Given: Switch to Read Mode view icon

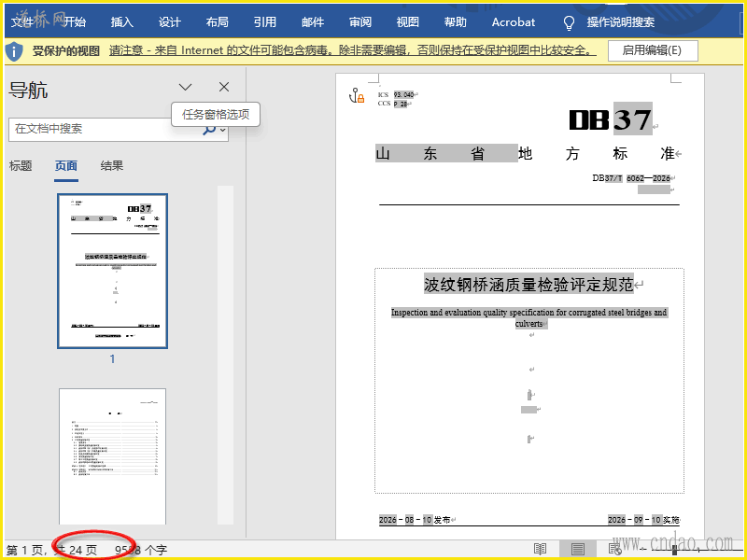Looking at the screenshot, I should [x=540, y=549].
